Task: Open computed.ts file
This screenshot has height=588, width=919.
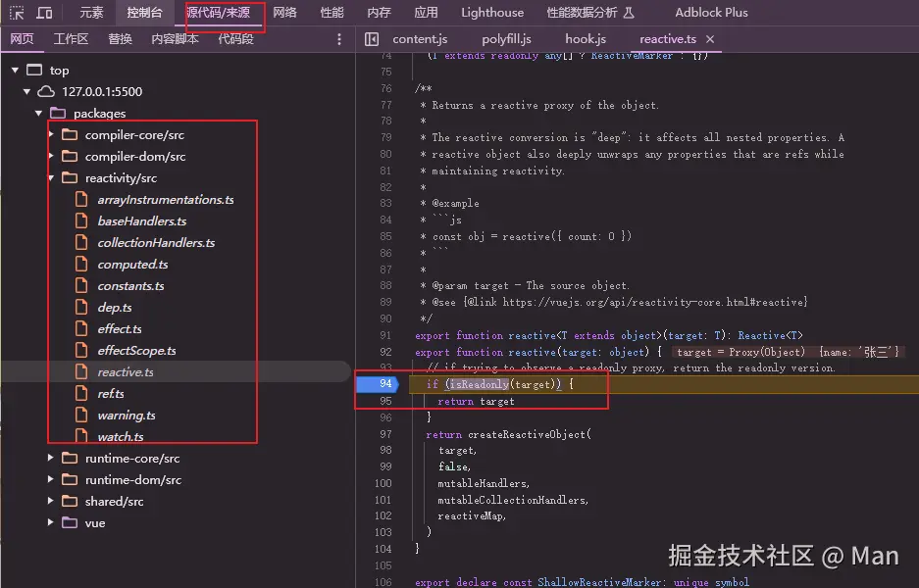Action: pos(132,265)
